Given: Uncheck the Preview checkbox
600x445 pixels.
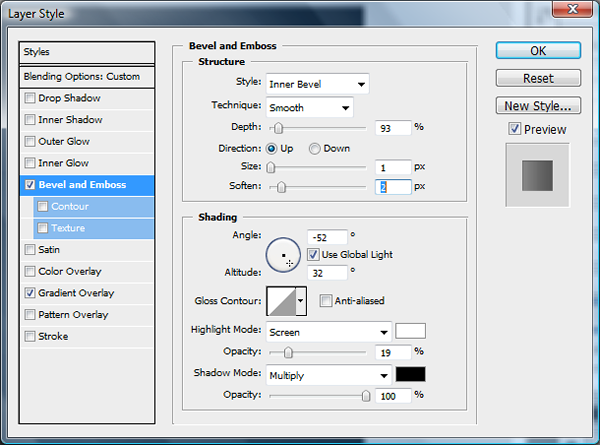Looking at the screenshot, I should (514, 129).
